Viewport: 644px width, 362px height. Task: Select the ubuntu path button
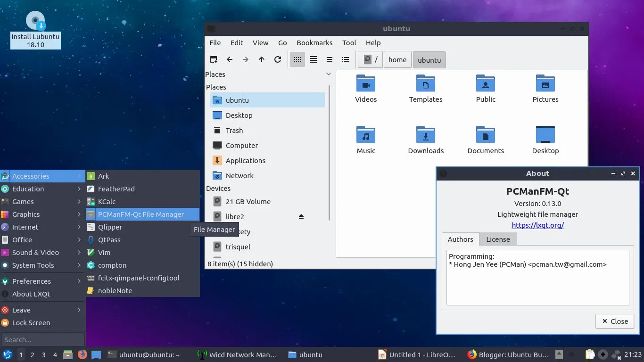click(429, 60)
